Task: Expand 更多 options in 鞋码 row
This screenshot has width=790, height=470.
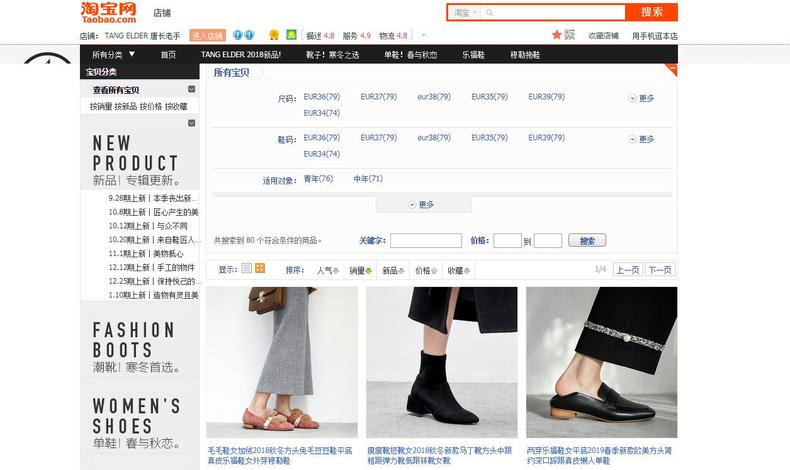Action: click(x=641, y=139)
